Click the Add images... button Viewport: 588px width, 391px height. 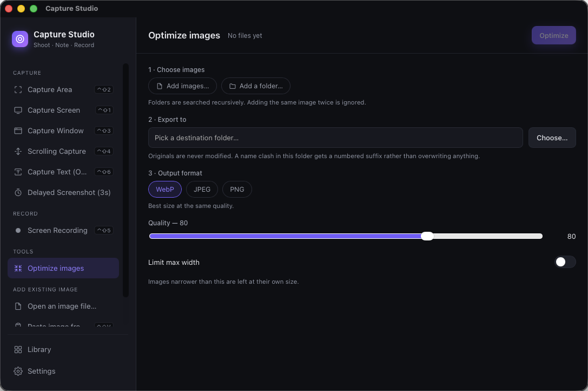click(x=183, y=86)
